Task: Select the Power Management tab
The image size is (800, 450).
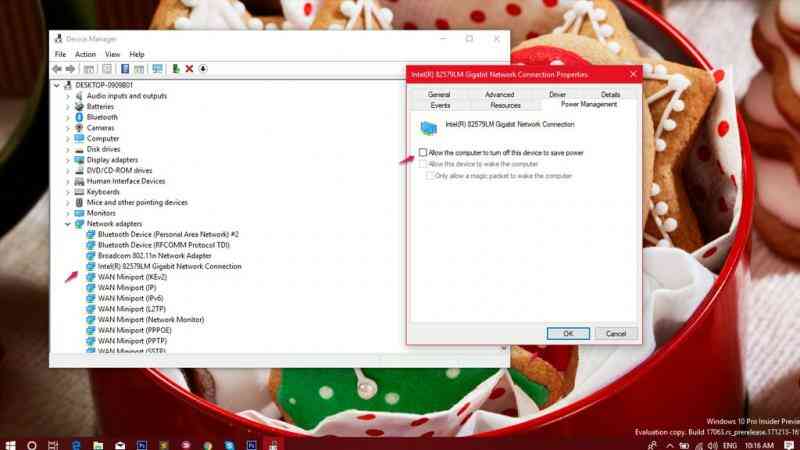Action: pyautogui.click(x=589, y=104)
